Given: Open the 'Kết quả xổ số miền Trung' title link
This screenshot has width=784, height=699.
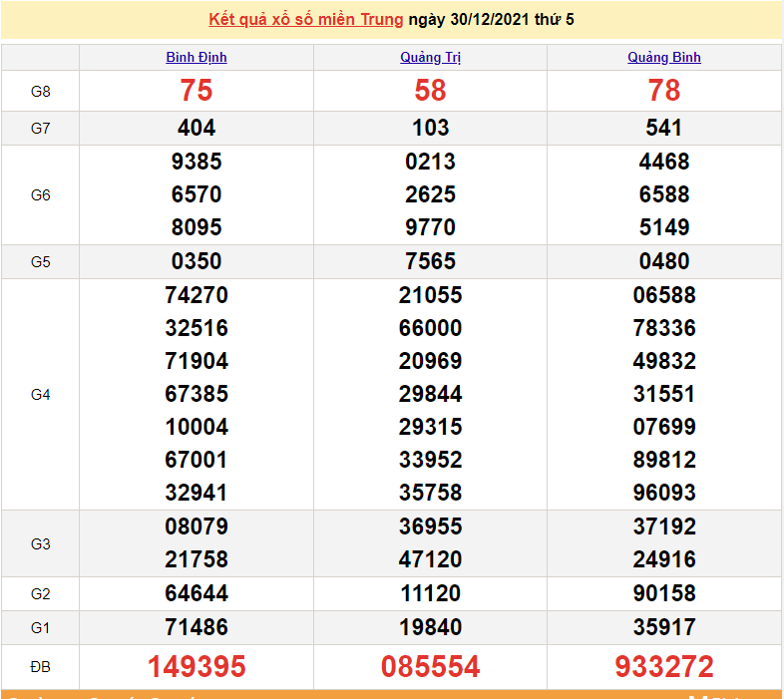Looking at the screenshot, I should pyautogui.click(x=305, y=20).
